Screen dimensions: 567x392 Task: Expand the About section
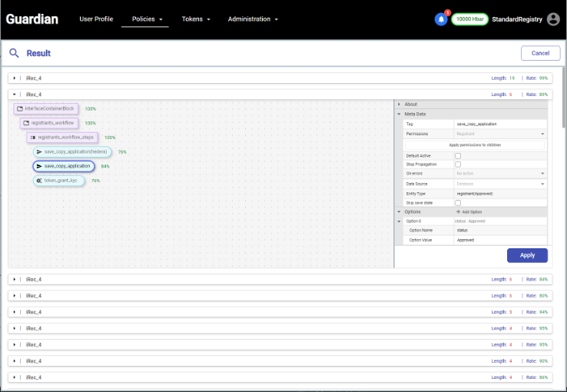tap(411, 105)
